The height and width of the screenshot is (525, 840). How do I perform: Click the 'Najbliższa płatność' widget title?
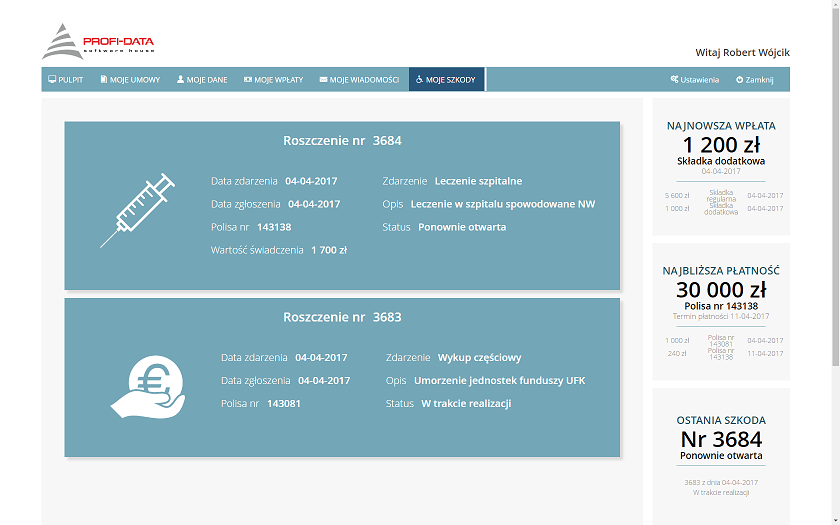721,271
